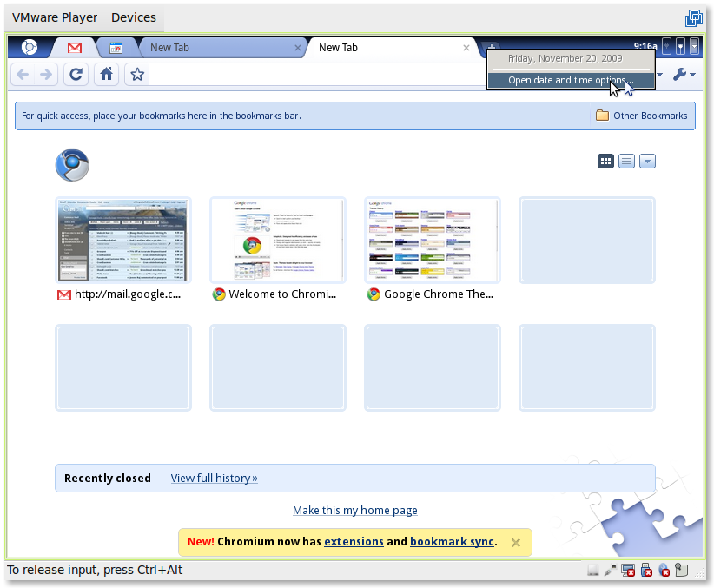Screen dimensions: 714x588
Task: Open the Other Bookmarks folder
Action: tap(641, 116)
